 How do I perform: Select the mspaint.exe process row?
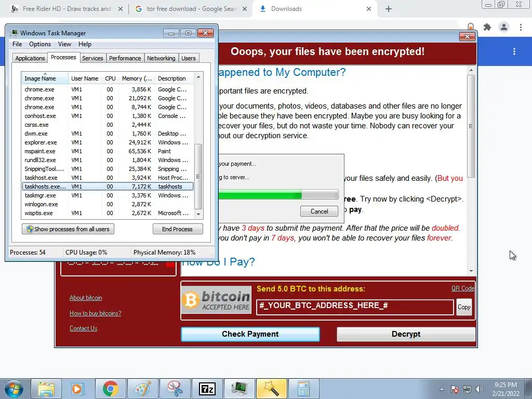(108, 151)
